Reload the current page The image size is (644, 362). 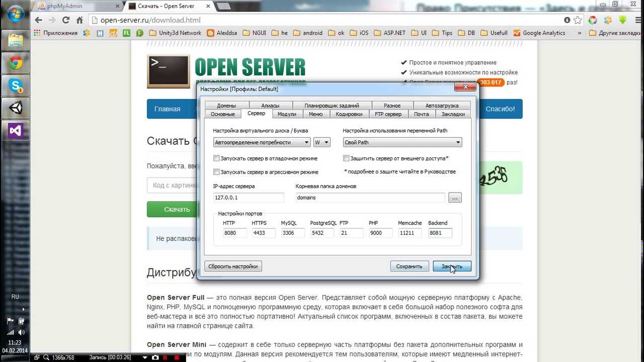tap(65, 20)
